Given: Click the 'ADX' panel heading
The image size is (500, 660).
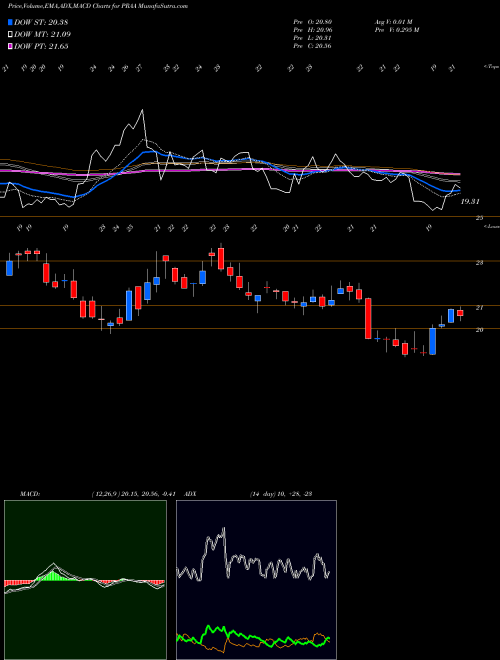Looking at the screenshot, I should pos(191,494).
